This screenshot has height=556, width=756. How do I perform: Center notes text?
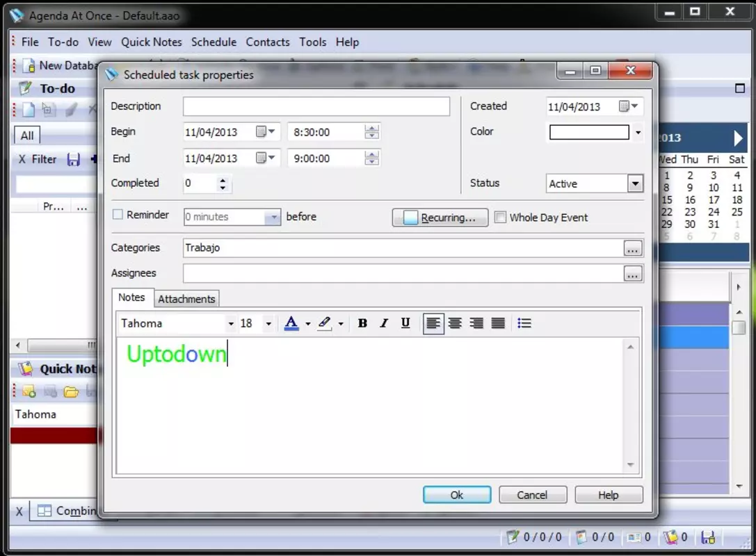(455, 323)
